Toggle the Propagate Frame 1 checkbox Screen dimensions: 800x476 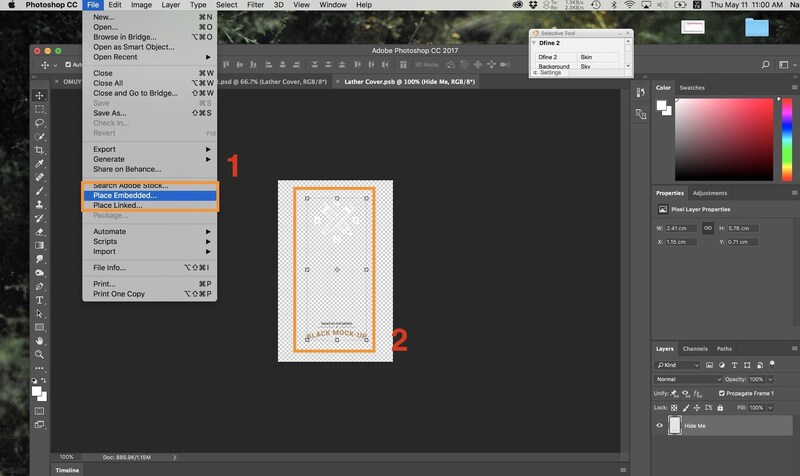pyautogui.click(x=721, y=393)
